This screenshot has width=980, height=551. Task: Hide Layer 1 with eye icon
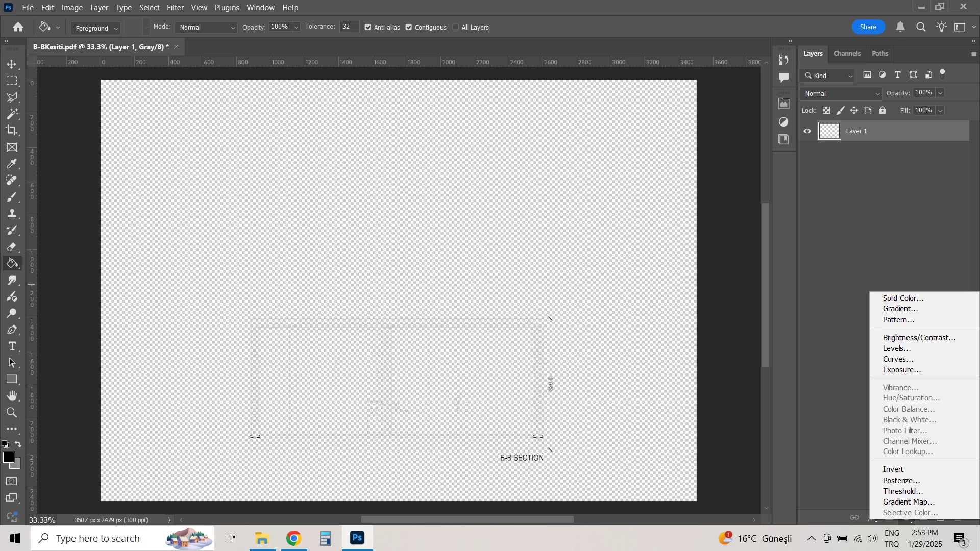(807, 132)
